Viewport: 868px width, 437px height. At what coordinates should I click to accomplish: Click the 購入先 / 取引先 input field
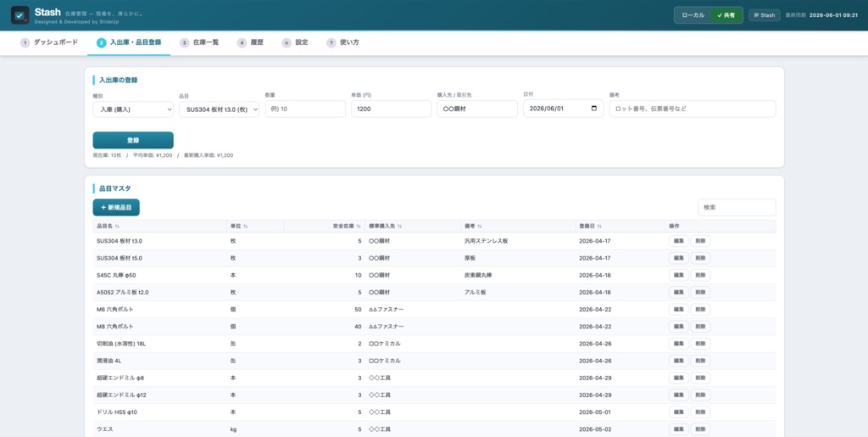477,109
